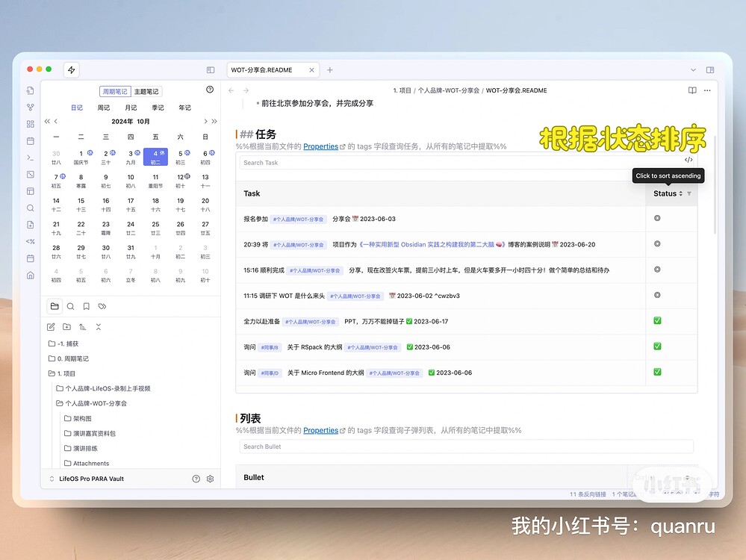Image resolution: width=746 pixels, height=560 pixels.
Task: Toggle reading view with the book icon
Action: point(692,89)
